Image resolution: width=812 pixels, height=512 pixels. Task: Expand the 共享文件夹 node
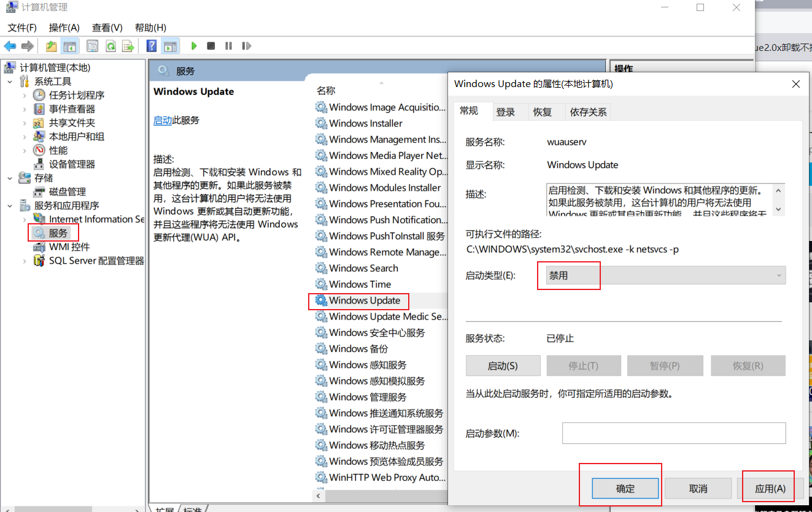pyautogui.click(x=25, y=123)
